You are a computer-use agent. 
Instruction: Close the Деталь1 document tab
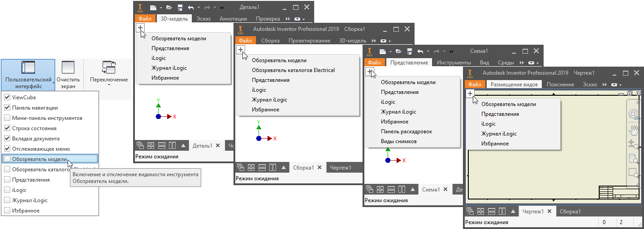click(218, 145)
